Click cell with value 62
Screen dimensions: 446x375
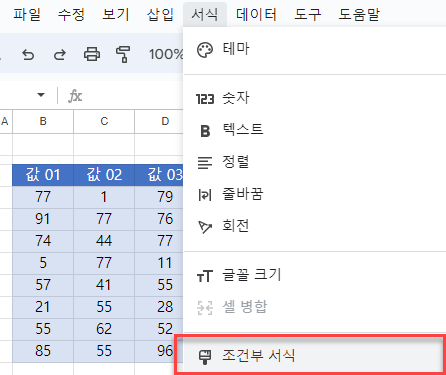[x=104, y=329]
